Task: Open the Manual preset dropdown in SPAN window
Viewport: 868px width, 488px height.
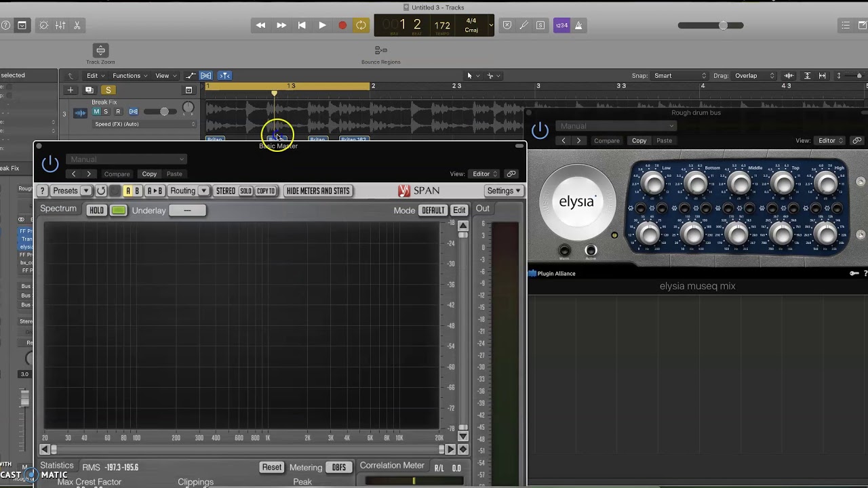Action: tap(125, 159)
